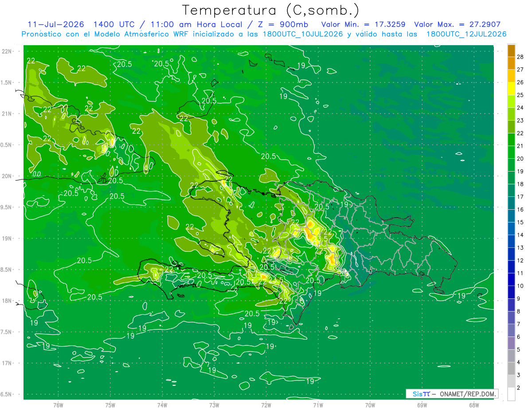Click the colorbar label 24
Viewport: 532px width, 411px height.
click(520, 108)
